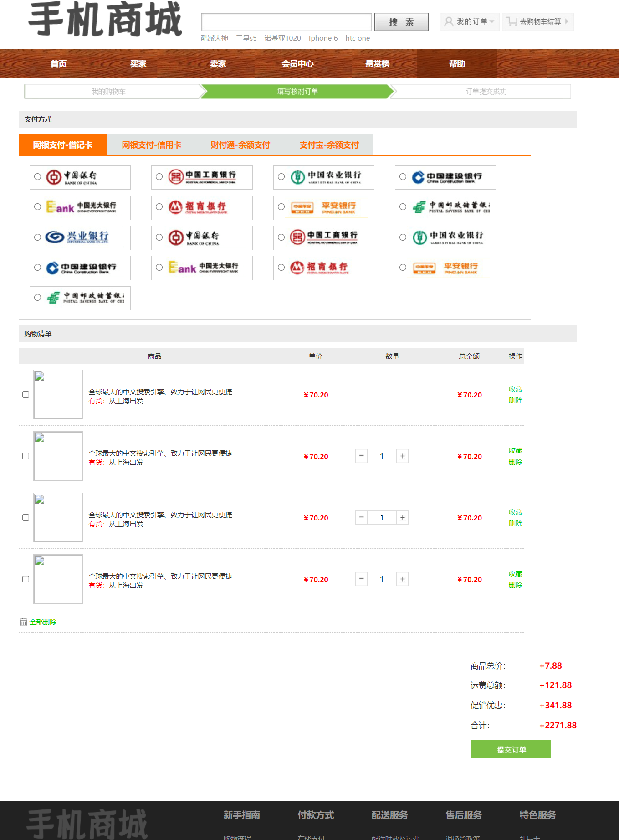Click hot search term 酷派大神

click(215, 38)
